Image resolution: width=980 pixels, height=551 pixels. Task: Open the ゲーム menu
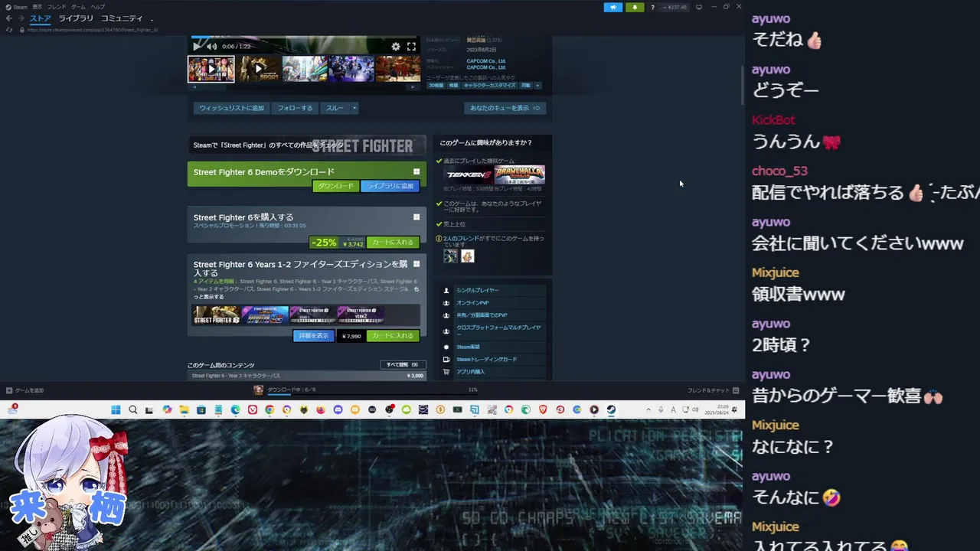78,7
